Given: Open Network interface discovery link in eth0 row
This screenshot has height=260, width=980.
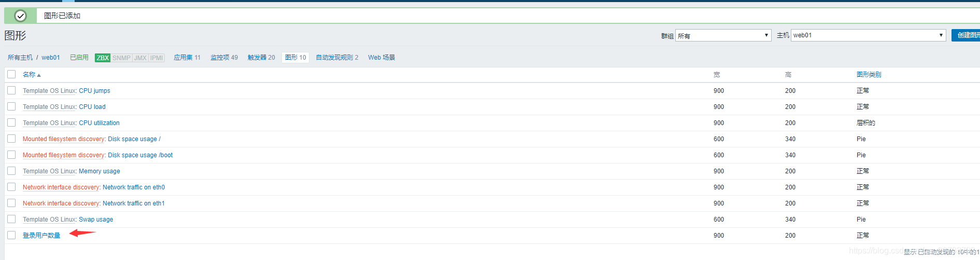Looking at the screenshot, I should (x=61, y=187).
